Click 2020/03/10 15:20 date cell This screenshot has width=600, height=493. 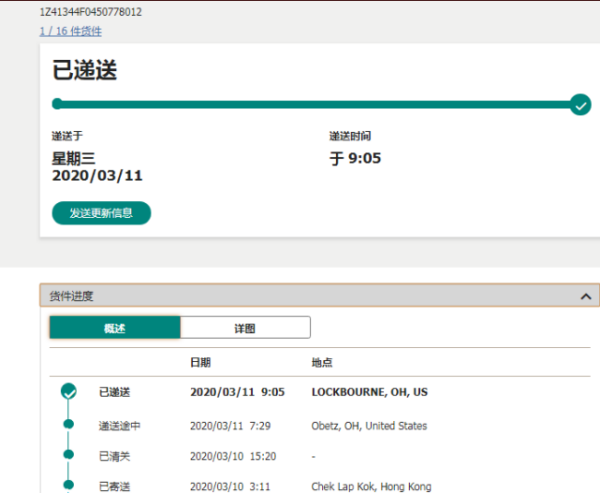click(233, 456)
